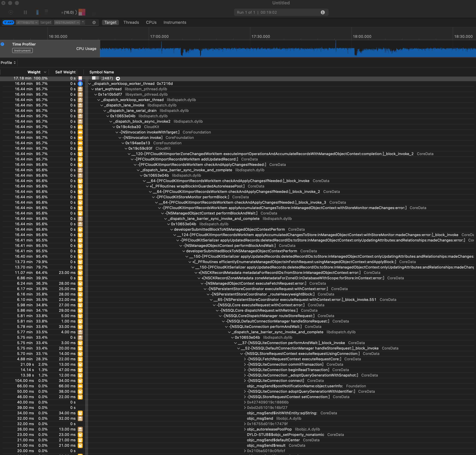Click the record button in the toolbar
This screenshot has width=476, height=455.
[11, 12]
